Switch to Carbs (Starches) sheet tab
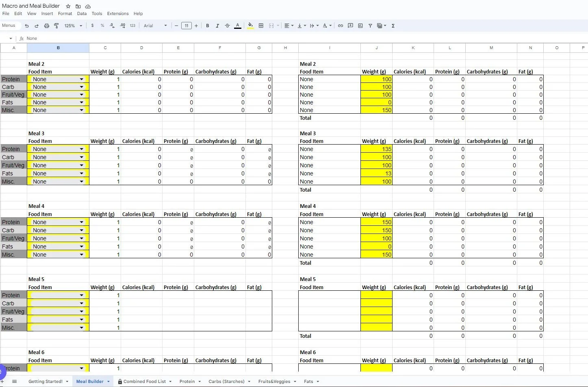588x387 pixels. pyautogui.click(x=226, y=381)
